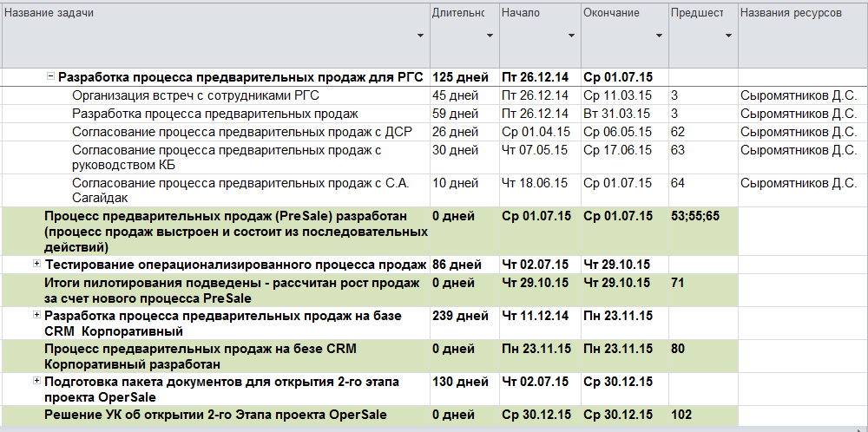Expand the Подготовка пакета документов task group

pyautogui.click(x=37, y=381)
